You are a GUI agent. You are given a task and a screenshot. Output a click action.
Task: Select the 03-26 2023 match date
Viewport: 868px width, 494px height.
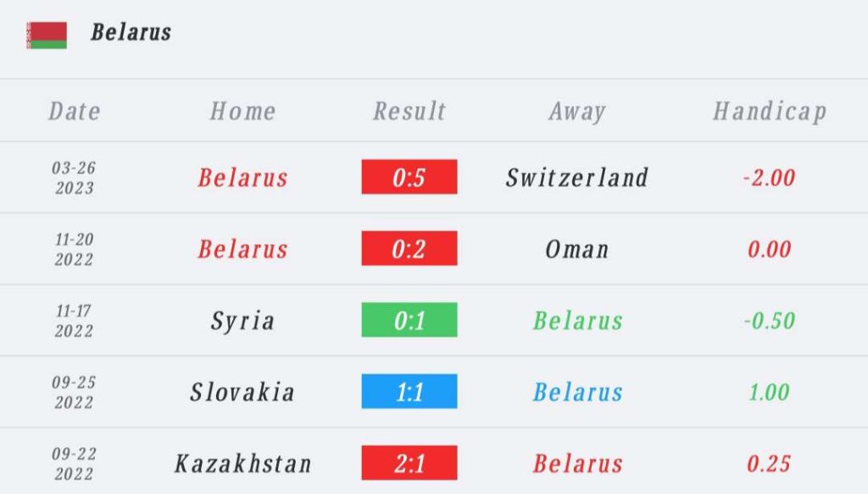click(x=75, y=178)
